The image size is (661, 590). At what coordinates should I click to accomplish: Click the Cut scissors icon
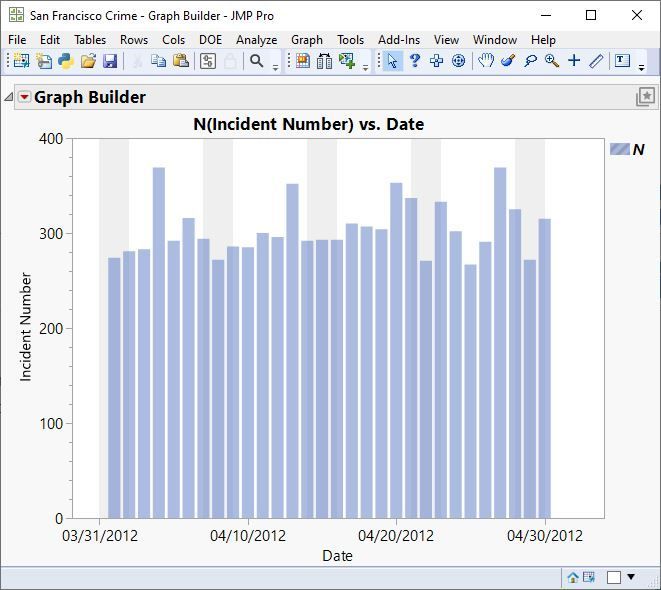pyautogui.click(x=137, y=61)
